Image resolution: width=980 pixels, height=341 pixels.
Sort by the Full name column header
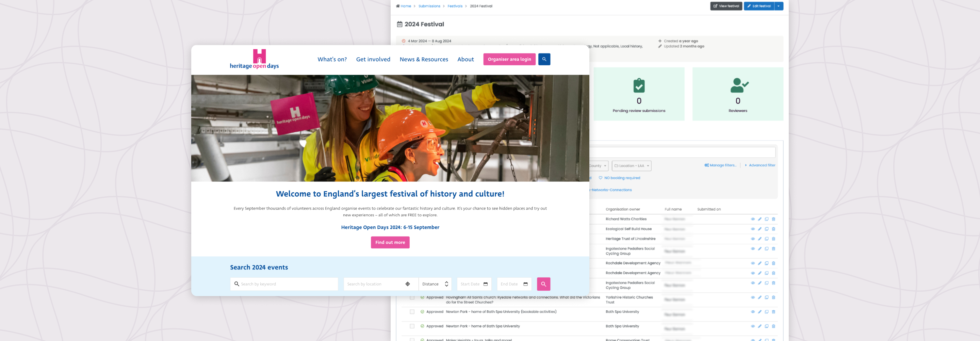[x=673, y=209]
